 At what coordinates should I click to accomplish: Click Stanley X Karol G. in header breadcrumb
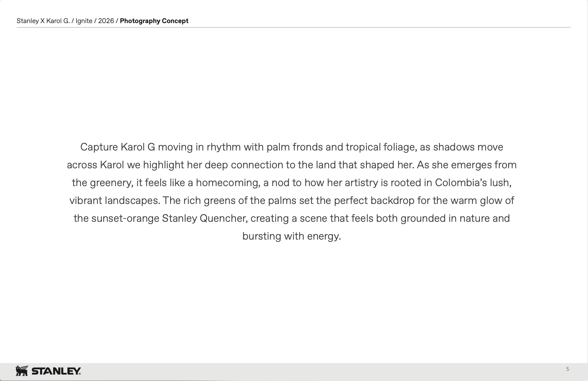tap(43, 21)
